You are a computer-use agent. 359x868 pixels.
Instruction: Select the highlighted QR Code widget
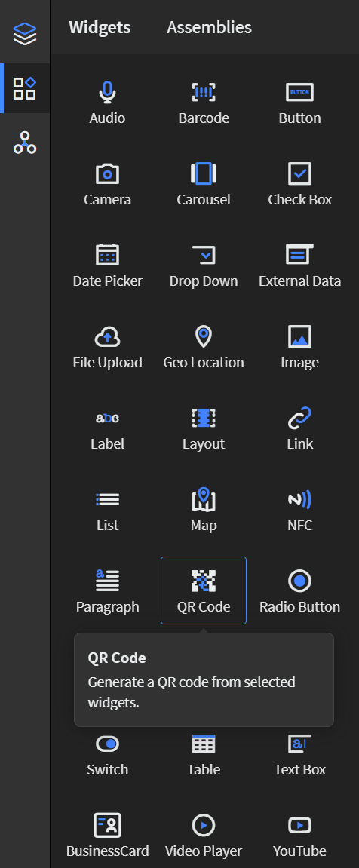click(x=204, y=590)
